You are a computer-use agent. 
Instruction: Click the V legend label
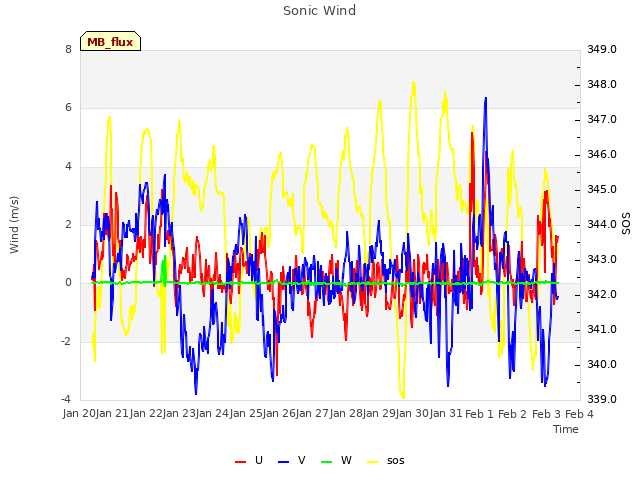tap(302, 460)
